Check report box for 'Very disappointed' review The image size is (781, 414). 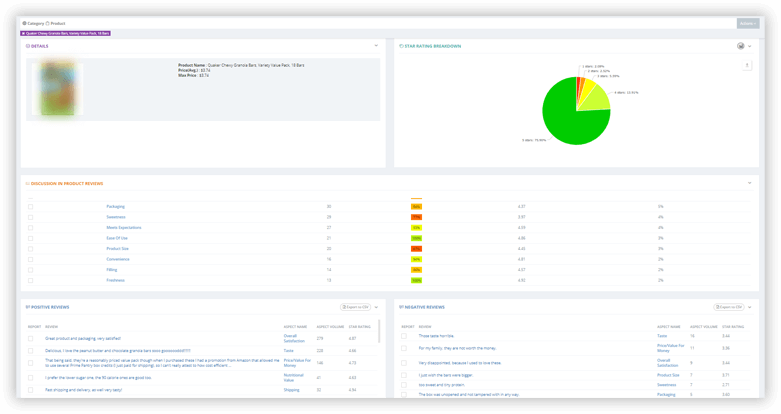403,363
